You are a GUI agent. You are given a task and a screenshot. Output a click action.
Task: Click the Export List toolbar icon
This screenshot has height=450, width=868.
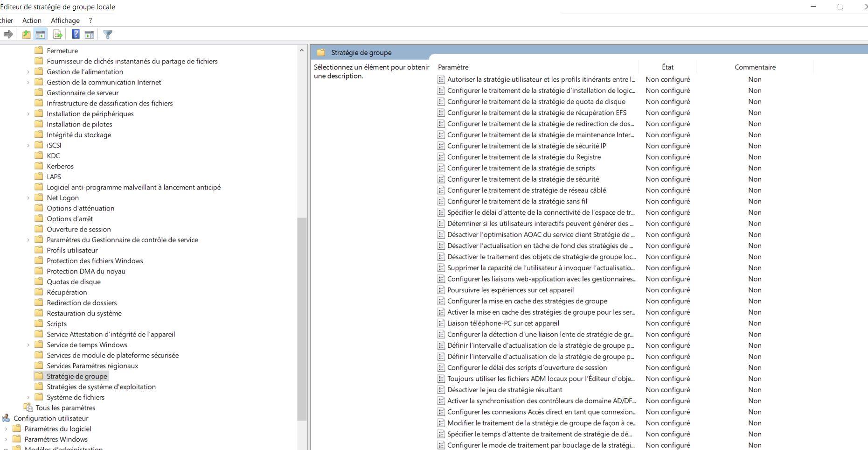tap(58, 34)
